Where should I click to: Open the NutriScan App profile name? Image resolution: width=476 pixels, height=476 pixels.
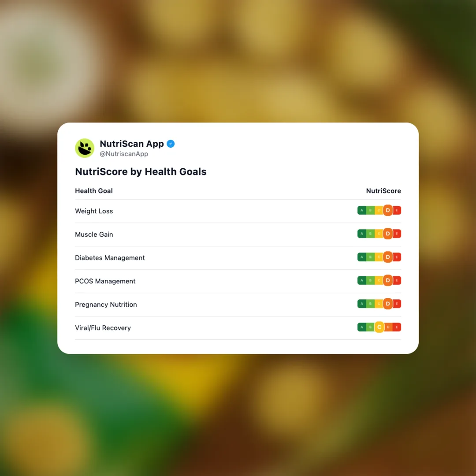[x=132, y=144]
